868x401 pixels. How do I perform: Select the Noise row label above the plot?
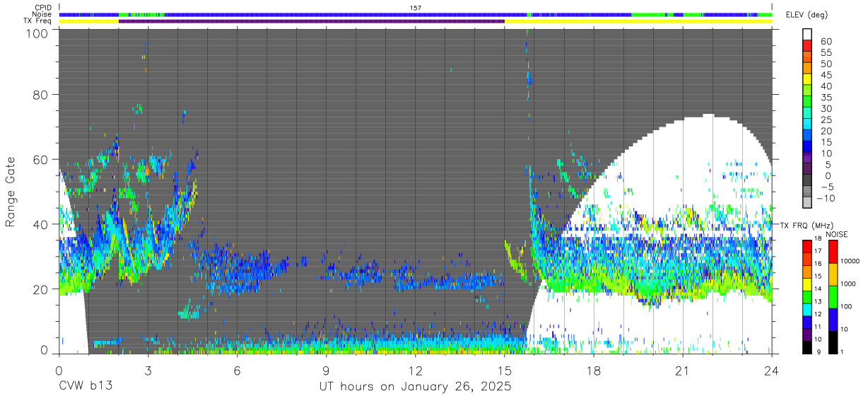[x=42, y=14]
